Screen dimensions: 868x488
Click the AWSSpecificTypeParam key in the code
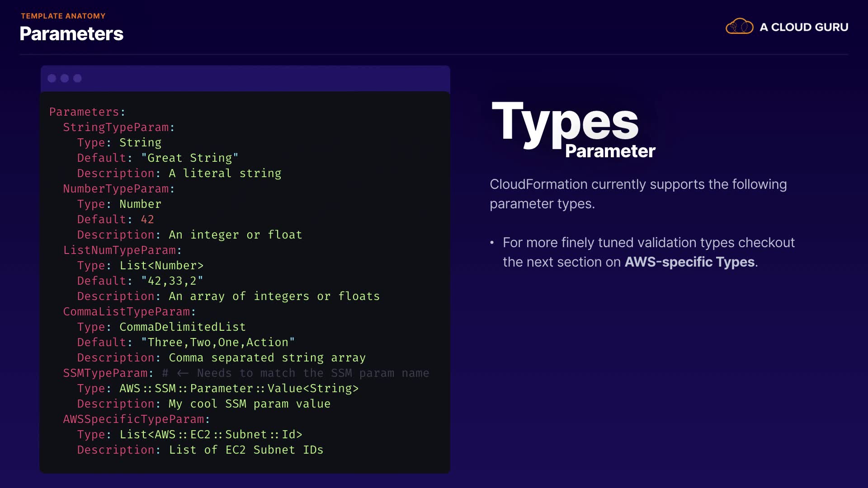134,419
